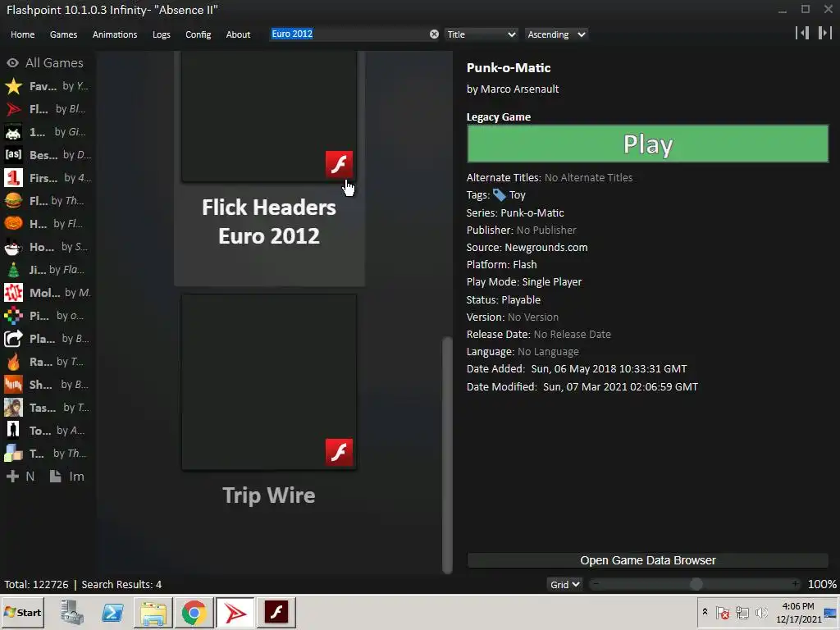This screenshot has width=840, height=630.
Task: Click the plus icon for new playlist
Action: pos(13,477)
